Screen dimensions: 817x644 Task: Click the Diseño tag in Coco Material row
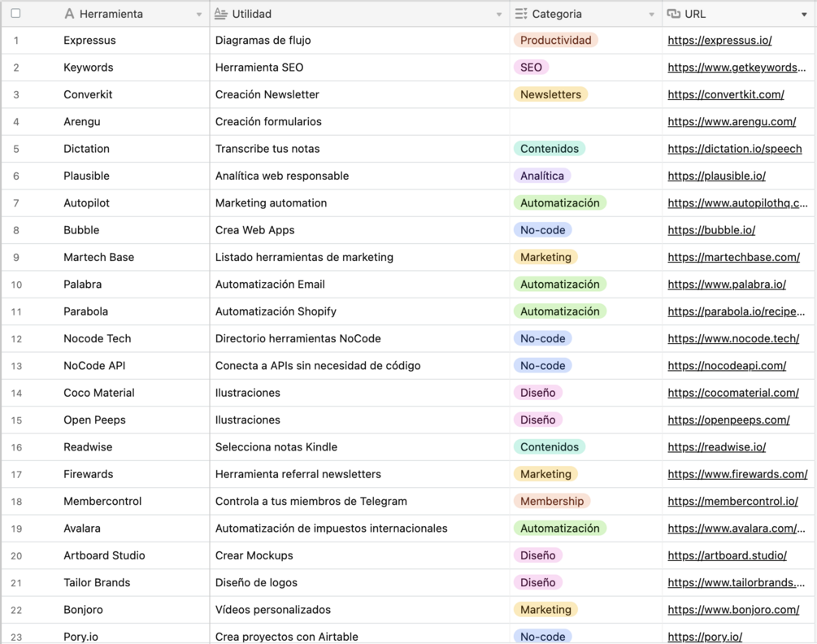pyautogui.click(x=537, y=393)
